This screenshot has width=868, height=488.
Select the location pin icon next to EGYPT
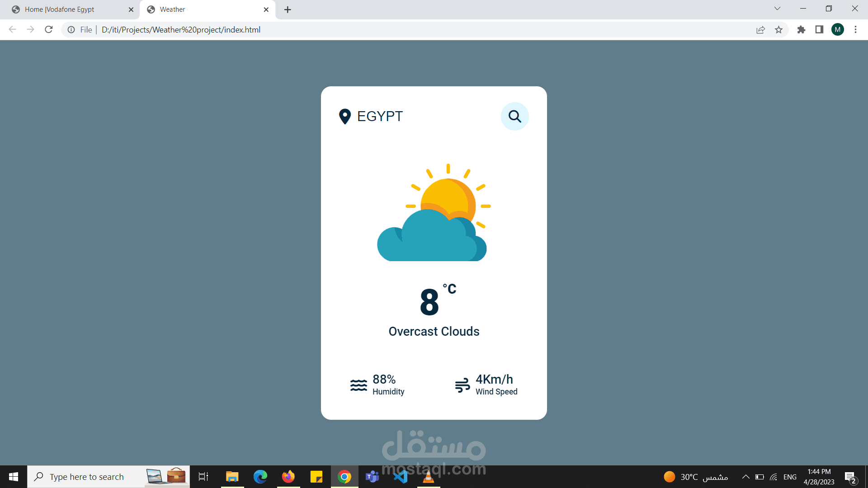[344, 116]
